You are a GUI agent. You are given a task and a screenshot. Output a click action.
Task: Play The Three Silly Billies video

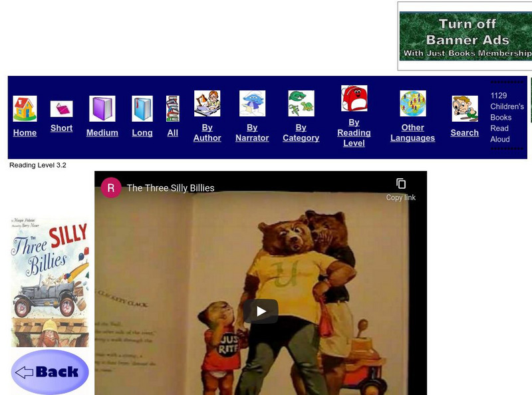coord(261,311)
